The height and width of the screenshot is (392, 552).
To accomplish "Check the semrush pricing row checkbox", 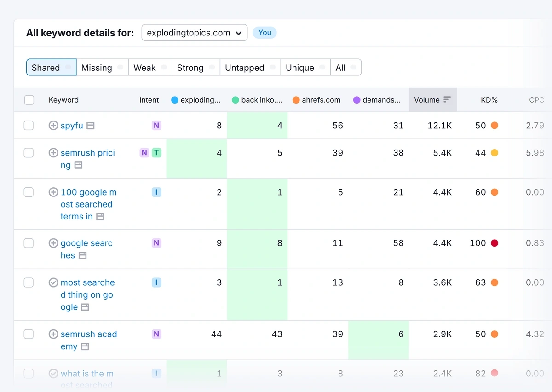I will 29,153.
